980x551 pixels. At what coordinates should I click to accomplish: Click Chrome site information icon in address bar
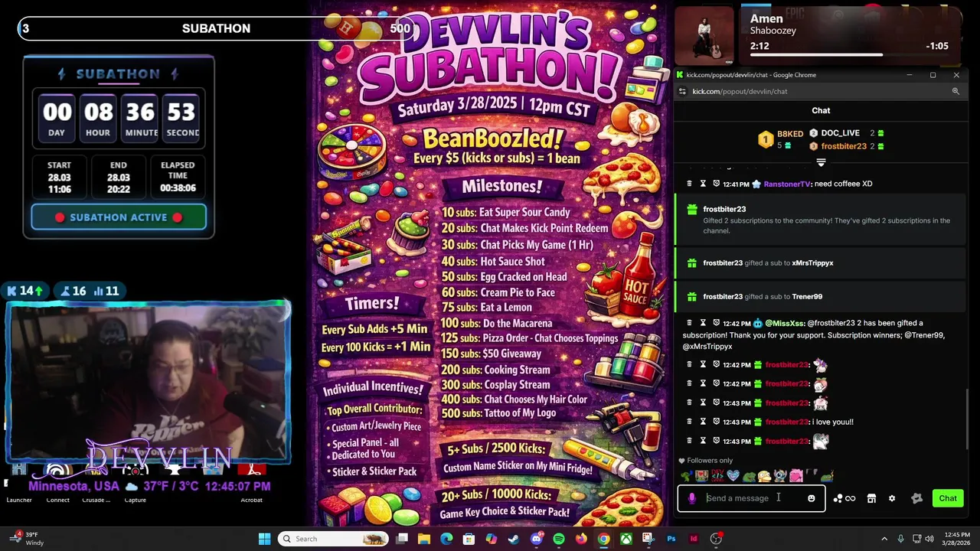click(682, 91)
